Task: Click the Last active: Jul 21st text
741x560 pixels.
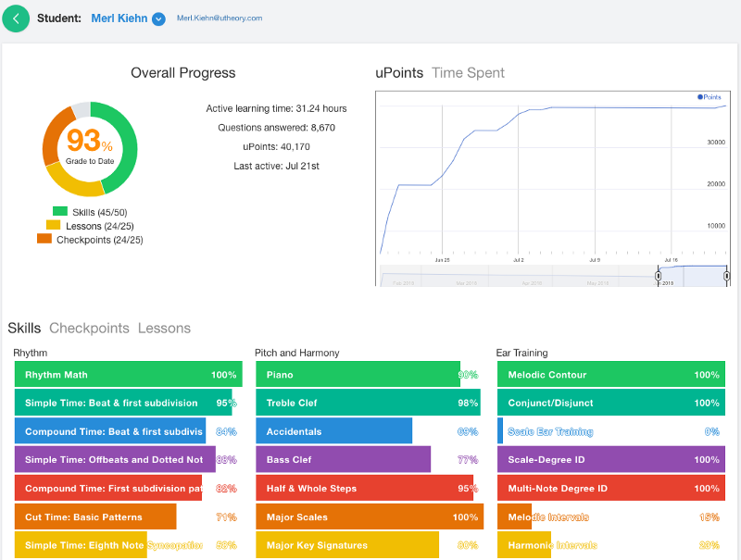Action: coord(276,166)
